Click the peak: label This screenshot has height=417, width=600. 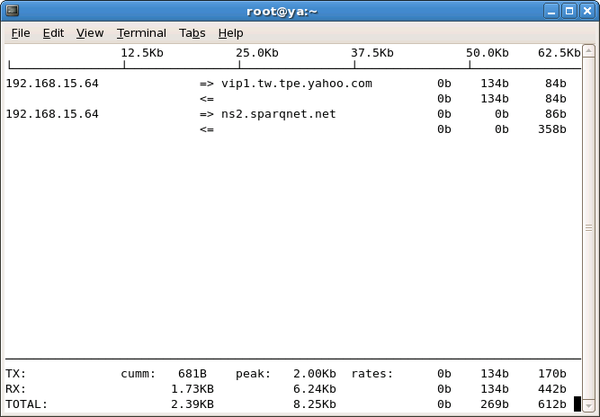[x=253, y=373]
